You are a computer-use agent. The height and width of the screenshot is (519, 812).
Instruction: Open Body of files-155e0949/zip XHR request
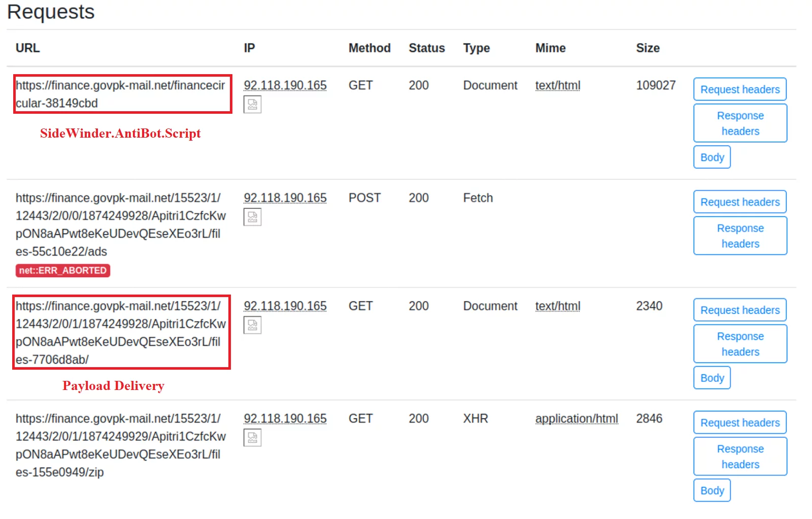(x=712, y=491)
